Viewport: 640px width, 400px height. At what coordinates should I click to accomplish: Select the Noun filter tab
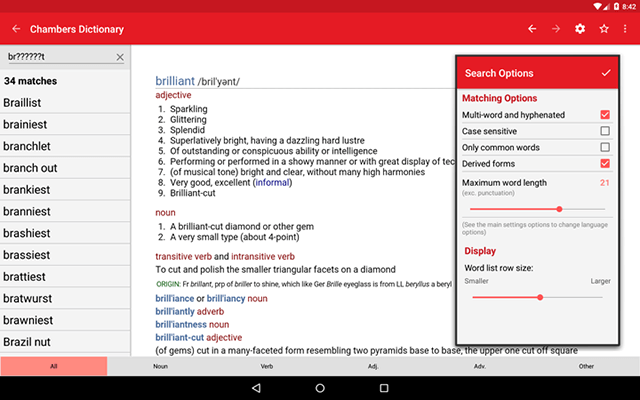pyautogui.click(x=160, y=366)
